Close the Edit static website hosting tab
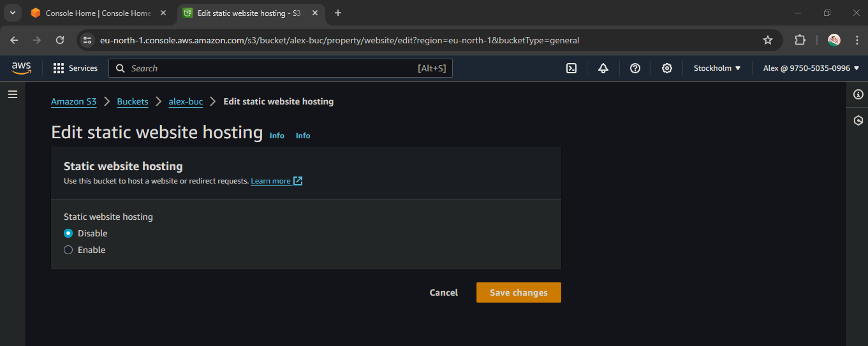This screenshot has width=868, height=346. click(316, 13)
